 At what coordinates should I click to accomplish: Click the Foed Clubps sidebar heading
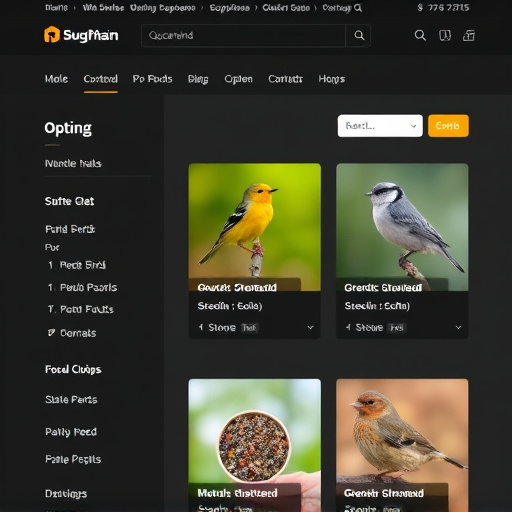pos(73,370)
